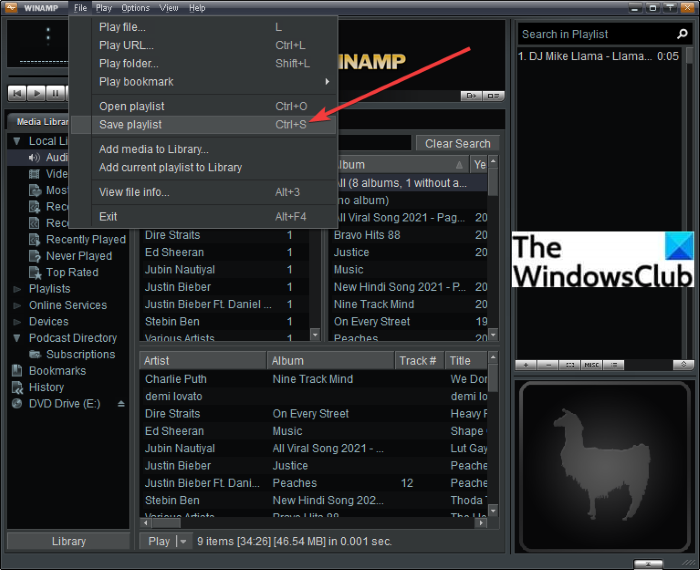The height and width of the screenshot is (570, 700).
Task: Click the playlist search magnifier icon
Action: tap(682, 34)
